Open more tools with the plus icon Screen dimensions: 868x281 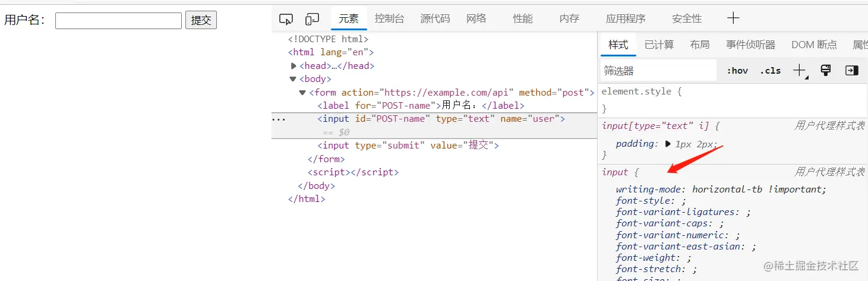(x=733, y=18)
